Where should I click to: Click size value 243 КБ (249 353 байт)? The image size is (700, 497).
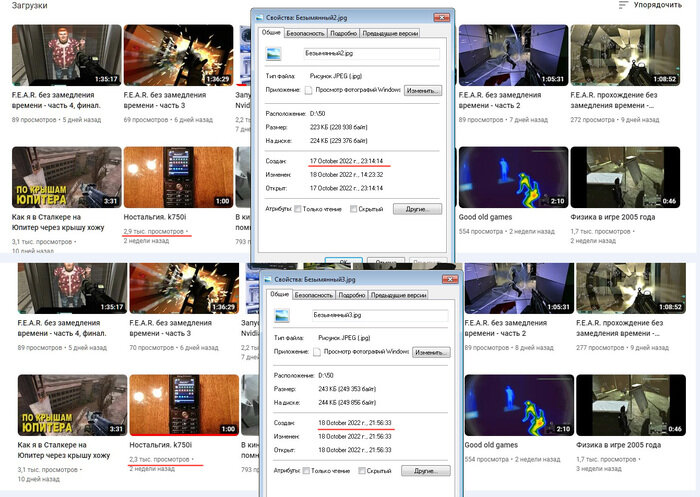coord(347,389)
